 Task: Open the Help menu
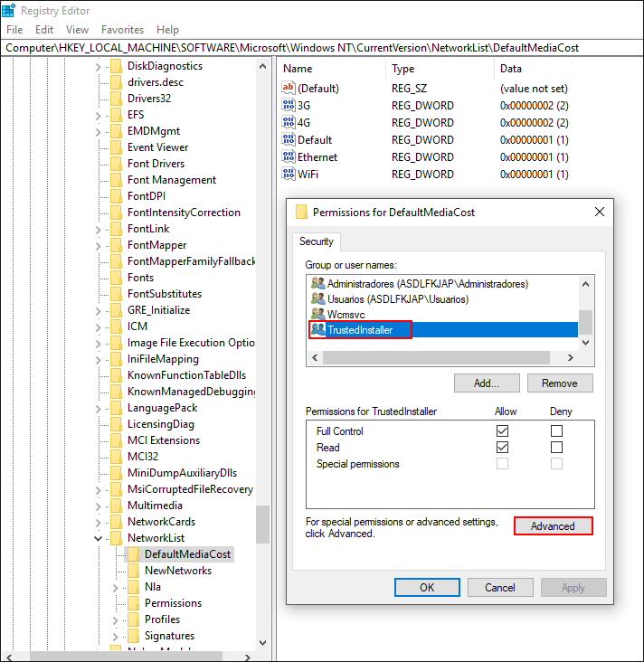pyautogui.click(x=167, y=30)
